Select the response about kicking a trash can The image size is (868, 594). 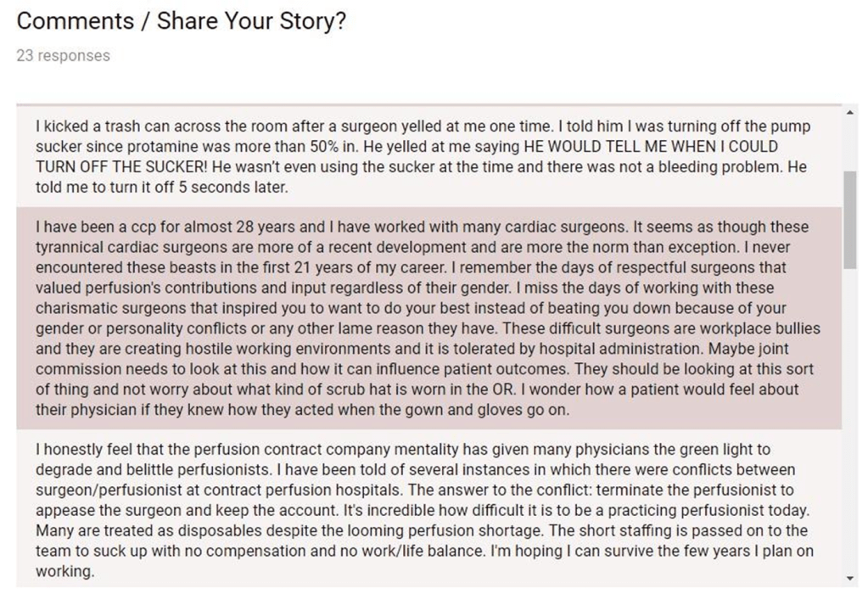424,157
